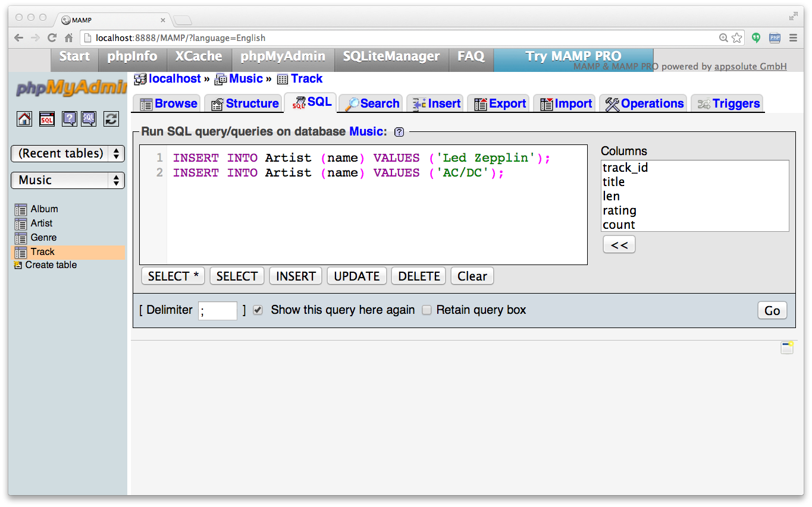This screenshot has width=812, height=507.
Task: Open the Recent tables dropdown
Action: (x=68, y=153)
